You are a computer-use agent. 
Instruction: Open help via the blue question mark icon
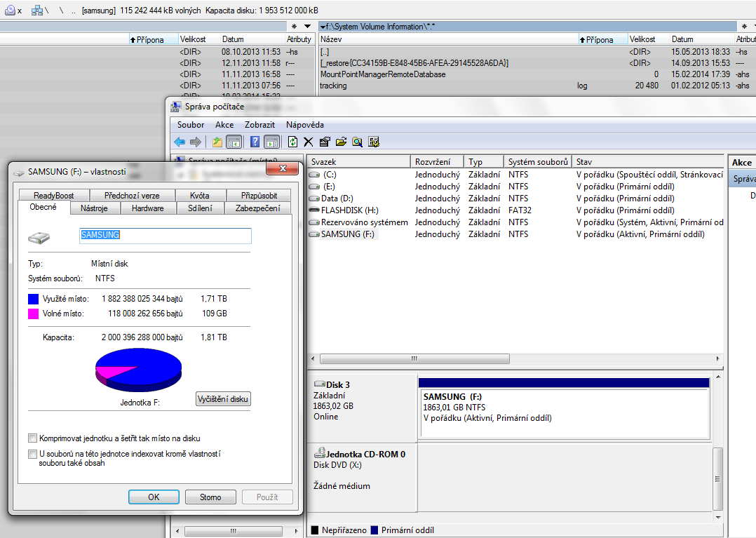coord(255,142)
